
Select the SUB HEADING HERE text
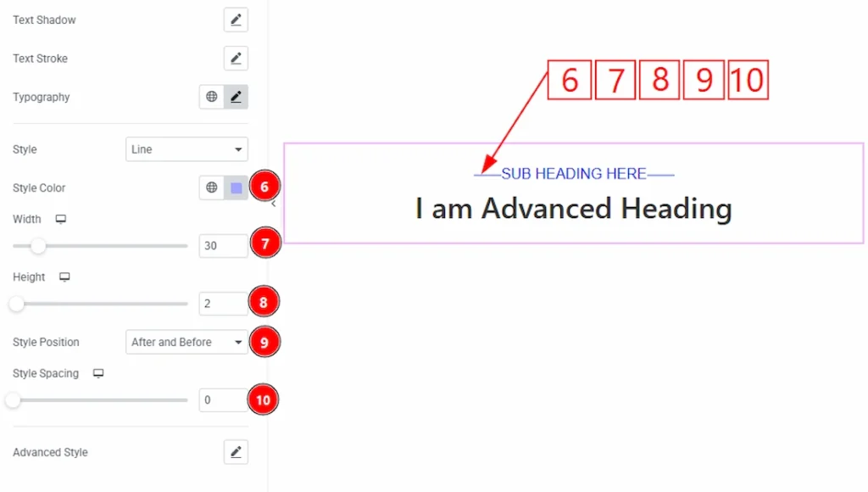574,174
